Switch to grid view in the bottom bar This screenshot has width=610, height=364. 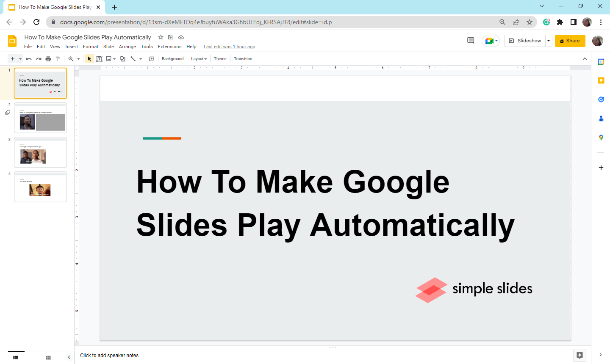tap(48, 357)
